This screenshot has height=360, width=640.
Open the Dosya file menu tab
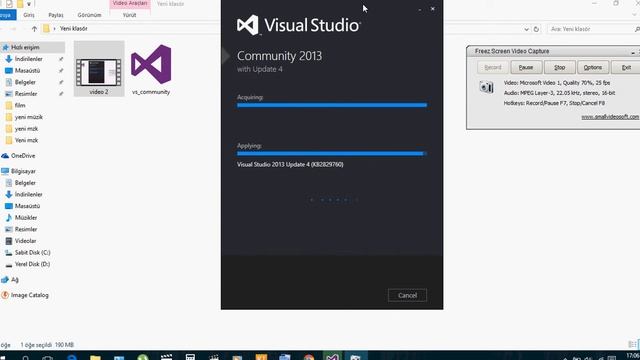[x=7, y=15]
